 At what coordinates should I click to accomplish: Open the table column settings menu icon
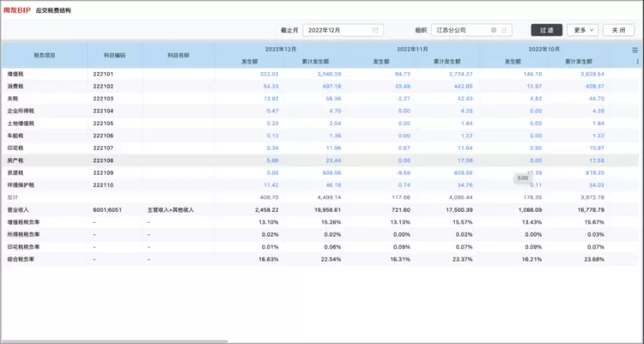pyautogui.click(x=635, y=50)
